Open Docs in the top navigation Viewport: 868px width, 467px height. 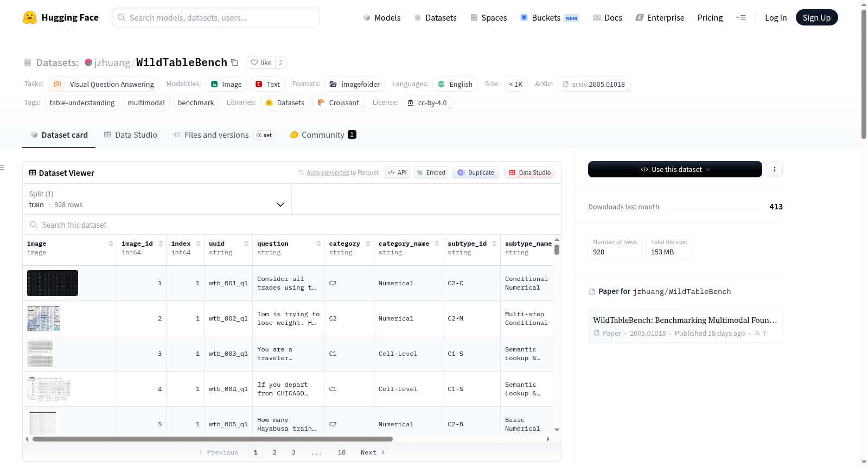[607, 17]
